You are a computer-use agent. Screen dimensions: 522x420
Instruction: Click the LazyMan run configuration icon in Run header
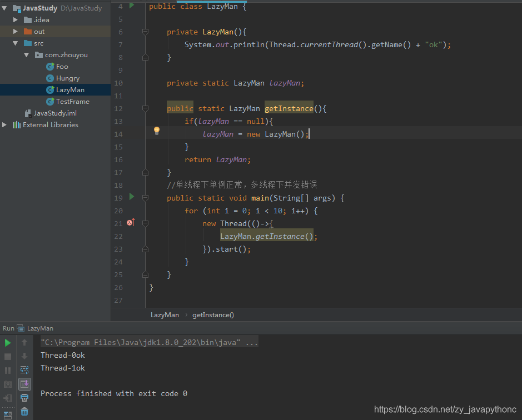(21, 328)
